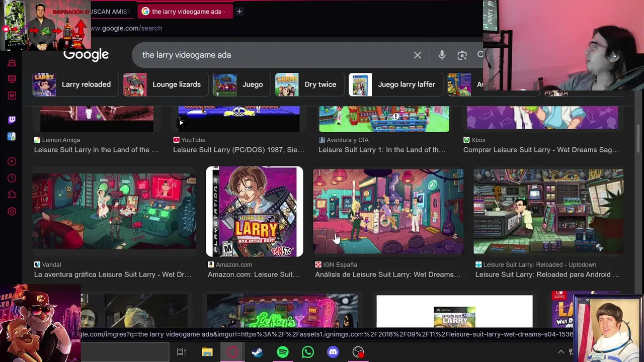Viewport: 644px width, 362px height.
Task: Open GX Cleaner in the Opera sidebar
Action: pos(12,63)
